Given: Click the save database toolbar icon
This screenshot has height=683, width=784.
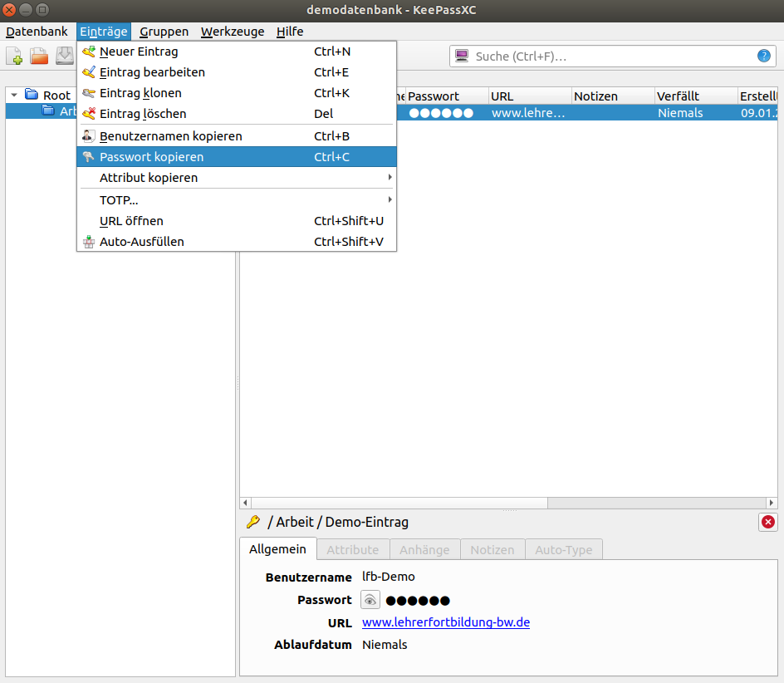Looking at the screenshot, I should pos(64,57).
